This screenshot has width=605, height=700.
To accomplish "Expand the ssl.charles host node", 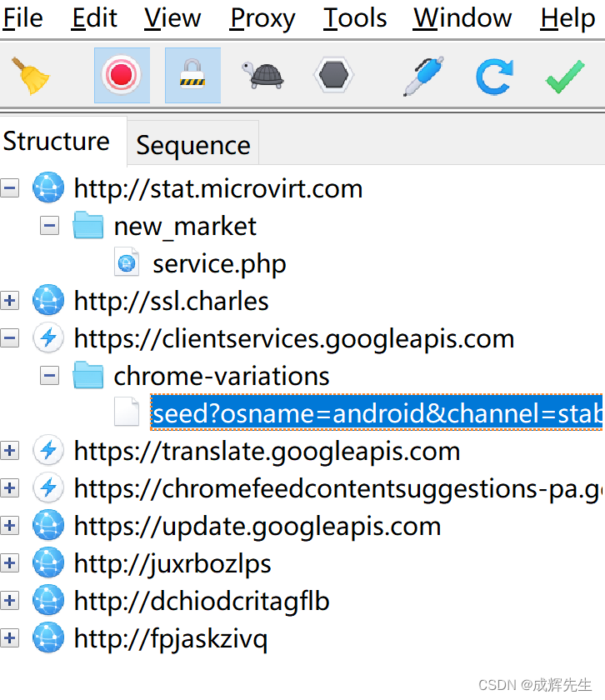I will [x=10, y=301].
